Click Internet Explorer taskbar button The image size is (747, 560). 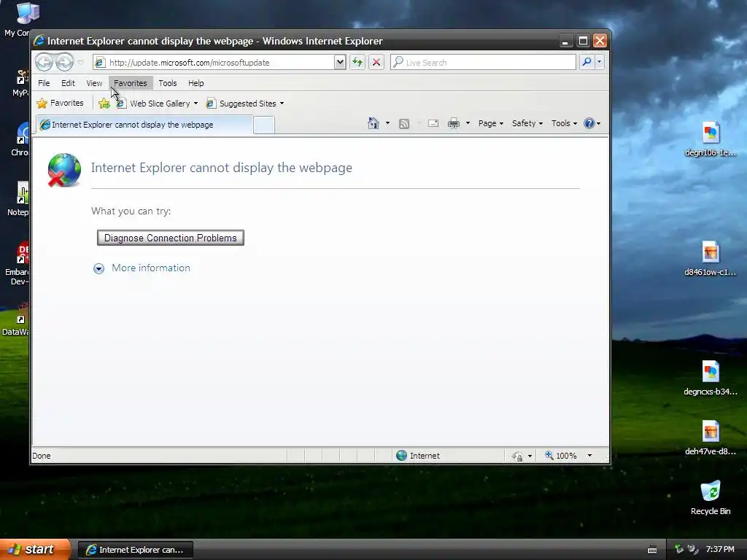click(x=135, y=550)
